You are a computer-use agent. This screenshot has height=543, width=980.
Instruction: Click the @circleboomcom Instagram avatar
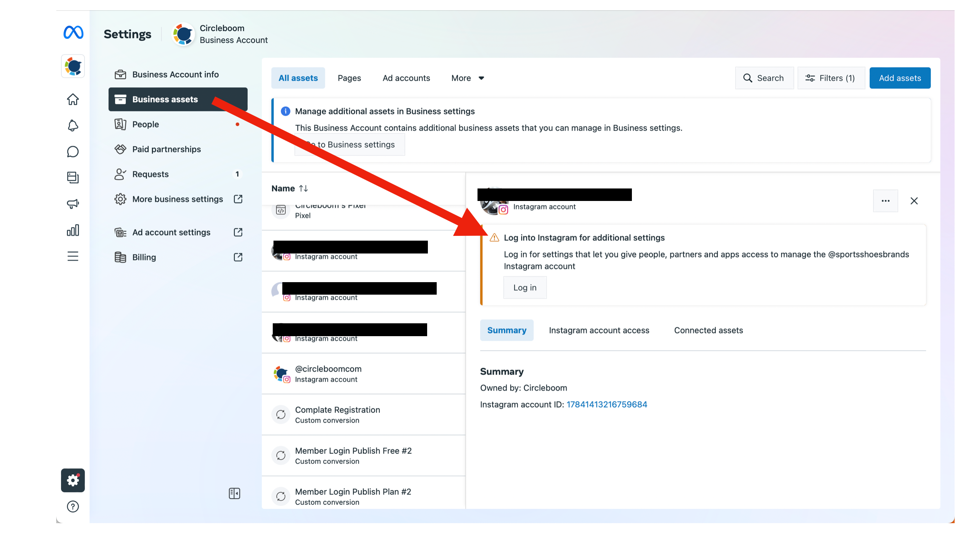pos(281,374)
